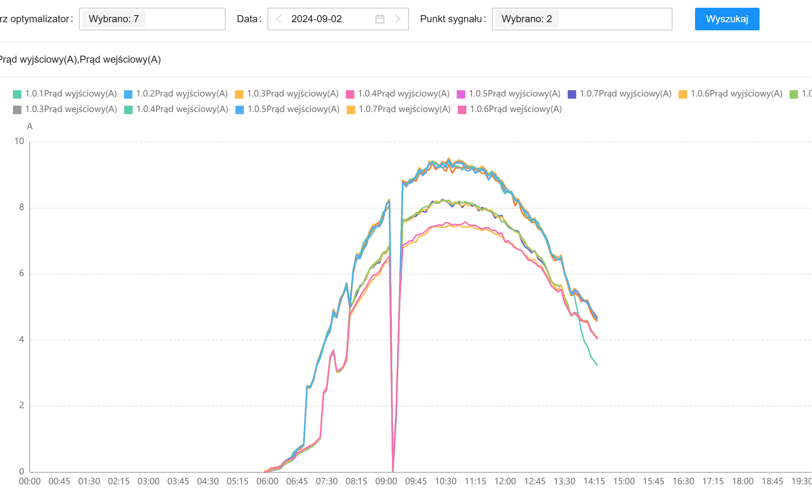Click the gray 1.0.3 Prąd wejściowy marker
Image resolution: width=812 pixels, height=504 pixels.
pyautogui.click(x=17, y=110)
